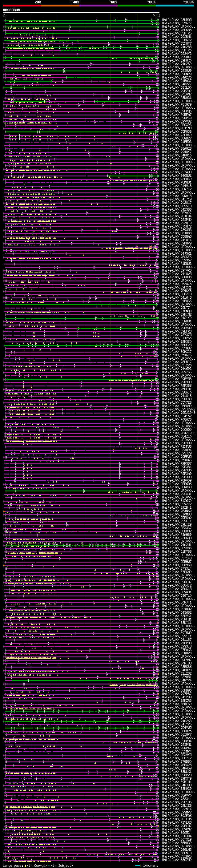This screenshot has height=868, width=197.
Task: Select hit UniRef100_A4S1Y9
Action: click(177, 318)
